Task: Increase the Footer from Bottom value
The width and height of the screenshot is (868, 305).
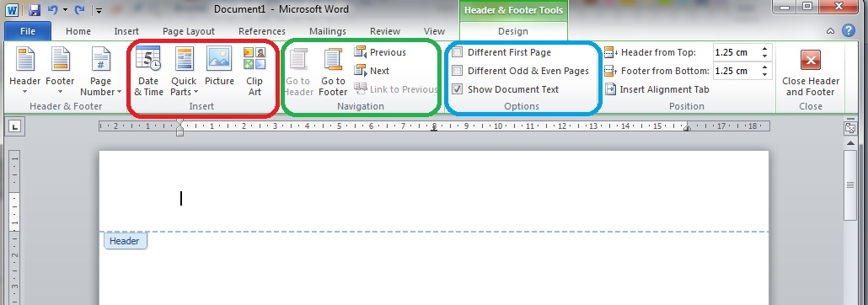Action: [765, 67]
